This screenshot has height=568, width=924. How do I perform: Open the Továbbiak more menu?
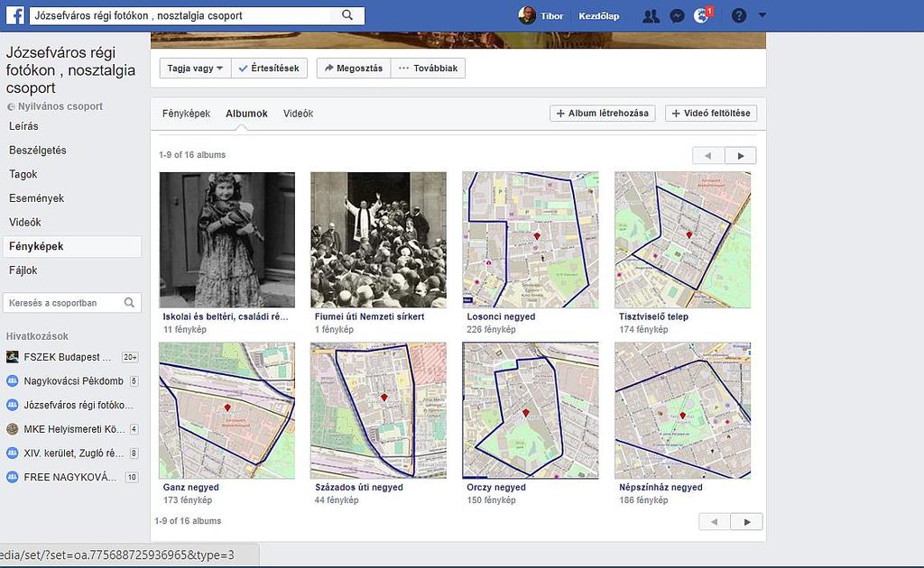tap(428, 69)
